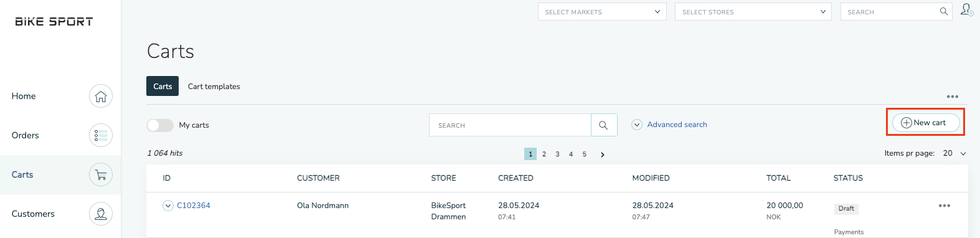The image size is (980, 238).
Task: Go to the next page arrow in pagination
Action: pos(602,155)
